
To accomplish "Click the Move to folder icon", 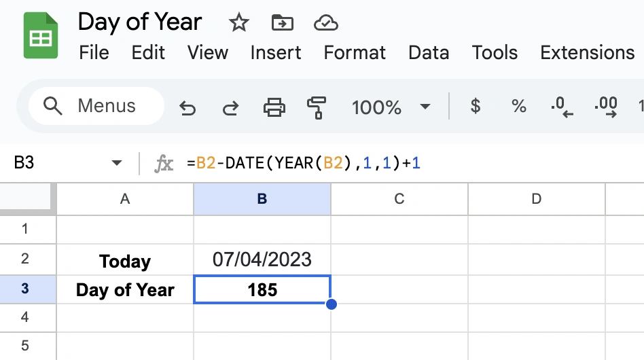I will coord(283,22).
